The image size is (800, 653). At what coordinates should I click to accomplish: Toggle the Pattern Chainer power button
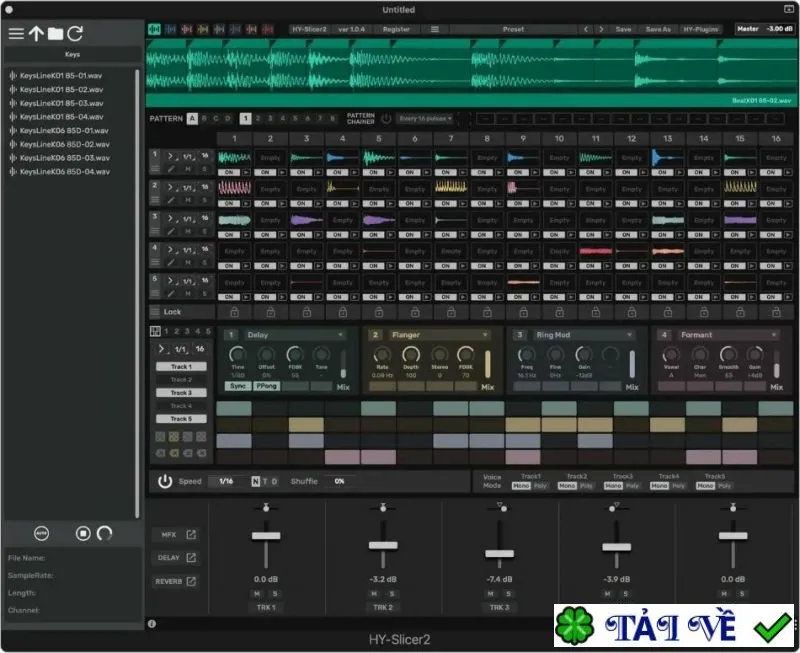(x=386, y=119)
